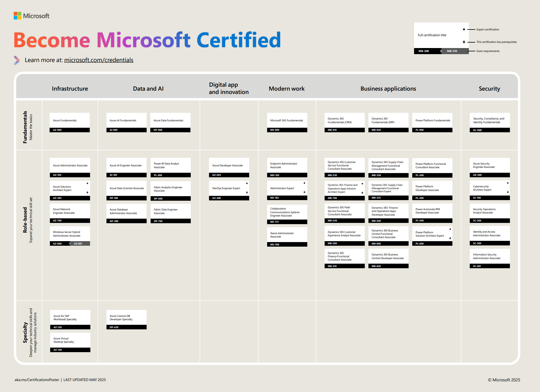Click Power Platform Developer Associate title
The image size is (540, 392).
[427, 188]
